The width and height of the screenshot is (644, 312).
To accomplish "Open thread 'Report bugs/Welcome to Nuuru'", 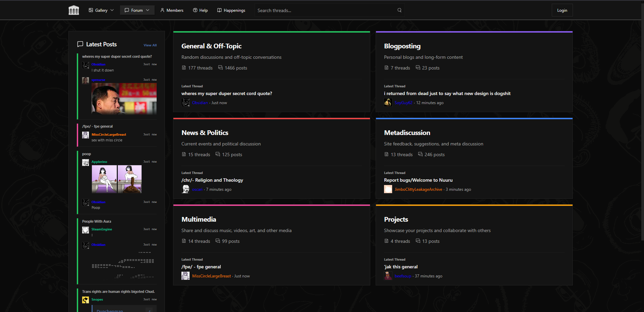I will (x=418, y=180).
